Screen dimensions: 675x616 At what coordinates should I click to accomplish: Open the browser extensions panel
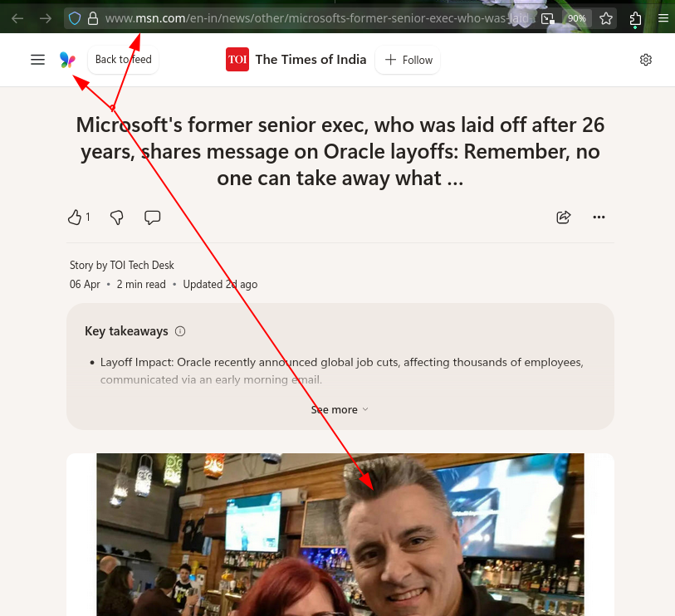pyautogui.click(x=635, y=18)
